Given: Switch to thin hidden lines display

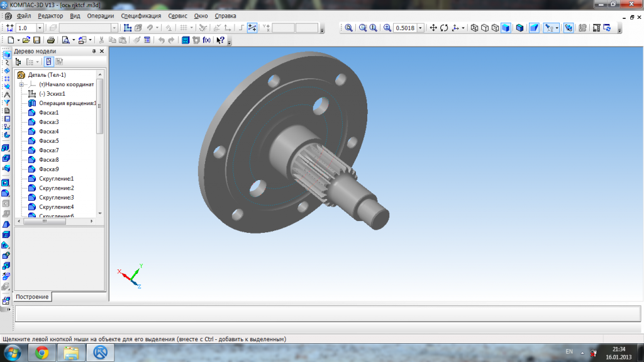Looking at the screenshot, I should 496,28.
